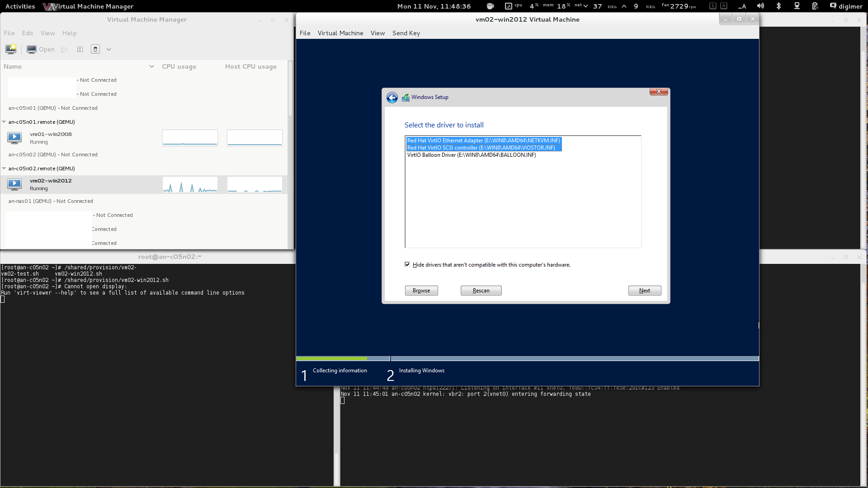Minimize the vm02-win2012 Virtual Machine window
This screenshot has width=868, height=488.
726,19
